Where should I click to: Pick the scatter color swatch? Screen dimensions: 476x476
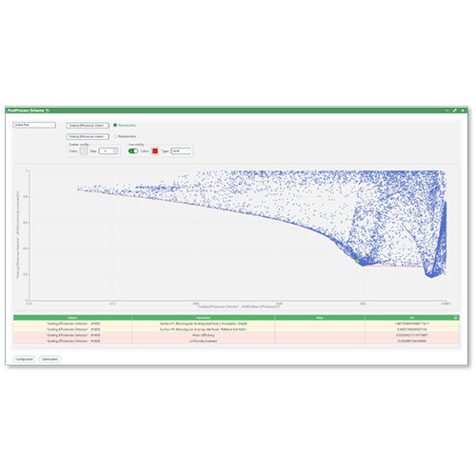point(84,151)
